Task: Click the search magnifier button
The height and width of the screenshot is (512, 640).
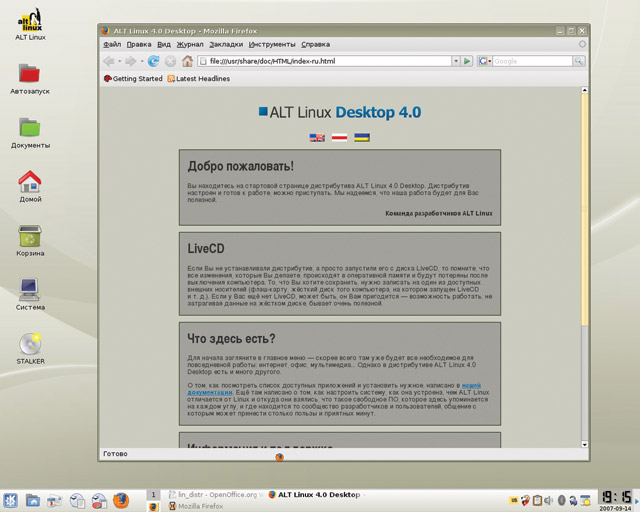Action: [579, 61]
